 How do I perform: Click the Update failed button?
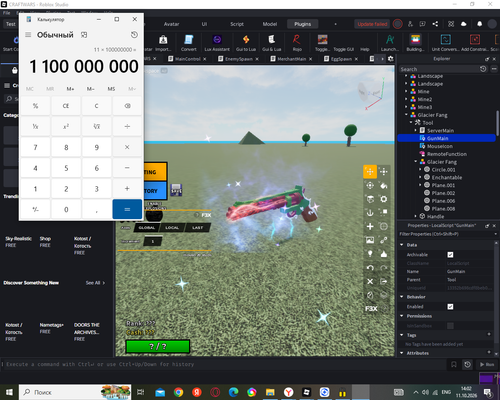pos(372,24)
